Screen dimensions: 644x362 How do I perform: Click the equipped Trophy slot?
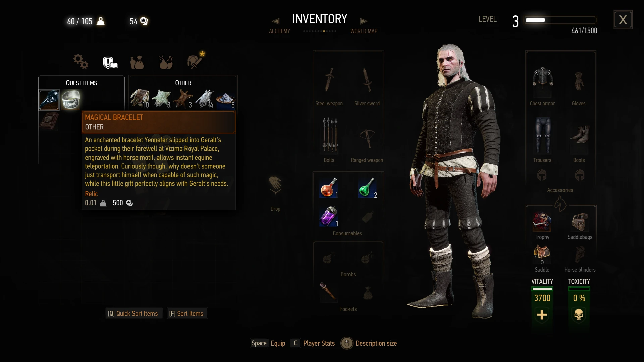click(542, 222)
